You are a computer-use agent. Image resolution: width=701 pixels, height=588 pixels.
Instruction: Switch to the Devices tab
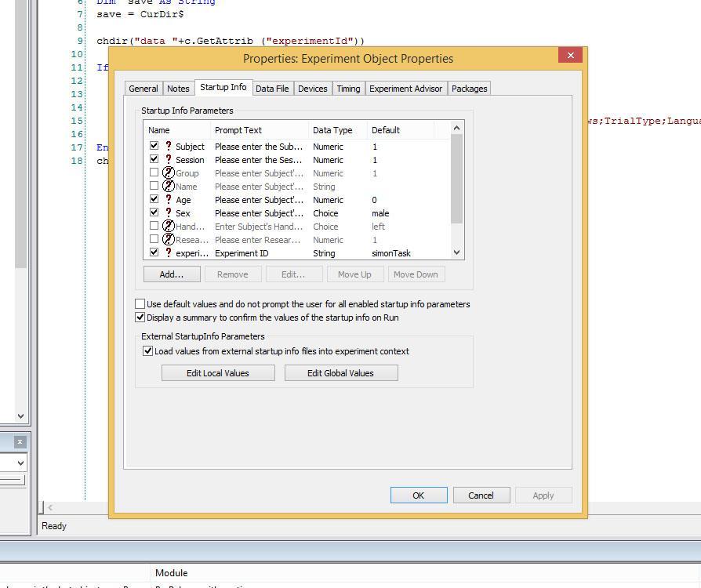pyautogui.click(x=313, y=89)
